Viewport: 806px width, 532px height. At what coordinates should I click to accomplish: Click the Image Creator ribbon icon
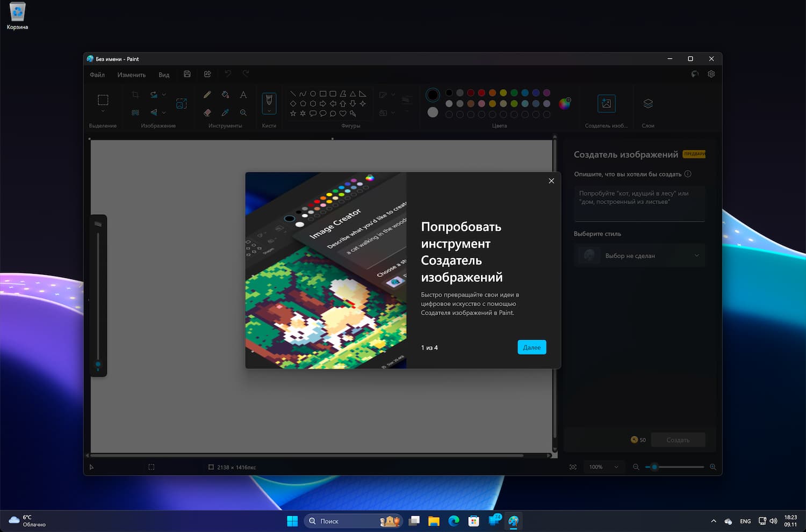(607, 104)
